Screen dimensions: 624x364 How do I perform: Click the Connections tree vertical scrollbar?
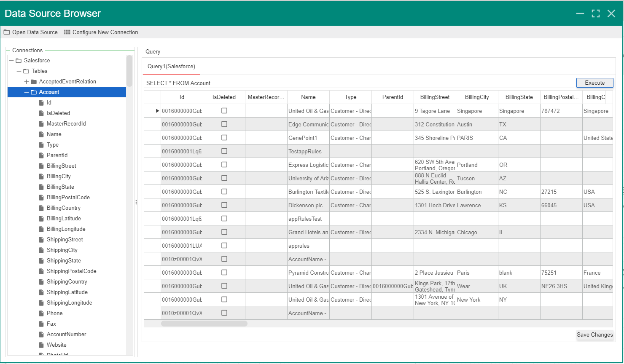pyautogui.click(x=129, y=71)
